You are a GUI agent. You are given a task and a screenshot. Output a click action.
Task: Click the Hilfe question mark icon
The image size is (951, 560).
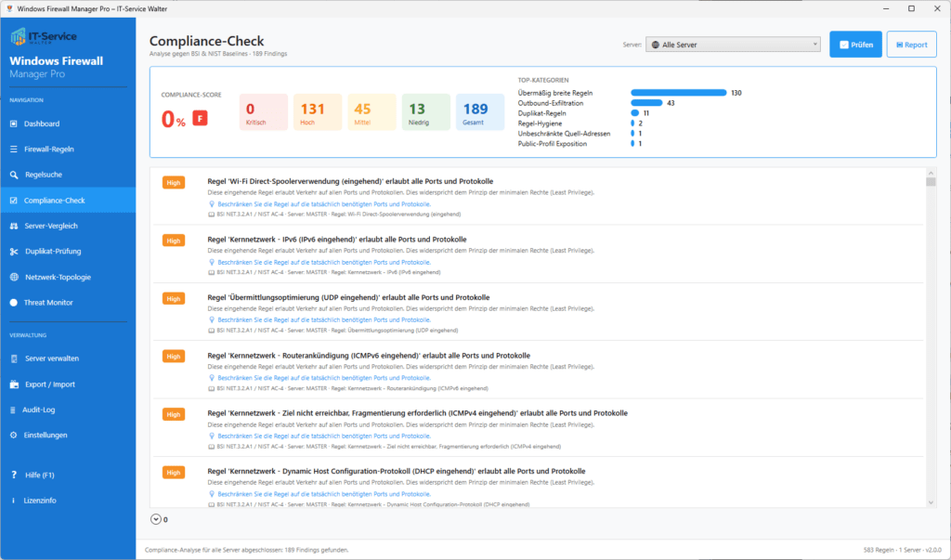click(13, 475)
